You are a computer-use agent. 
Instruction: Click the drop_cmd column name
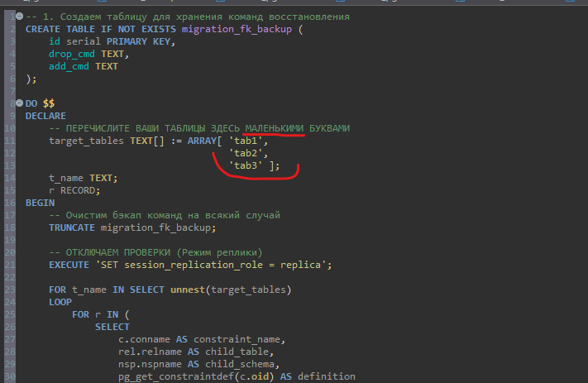coord(71,54)
